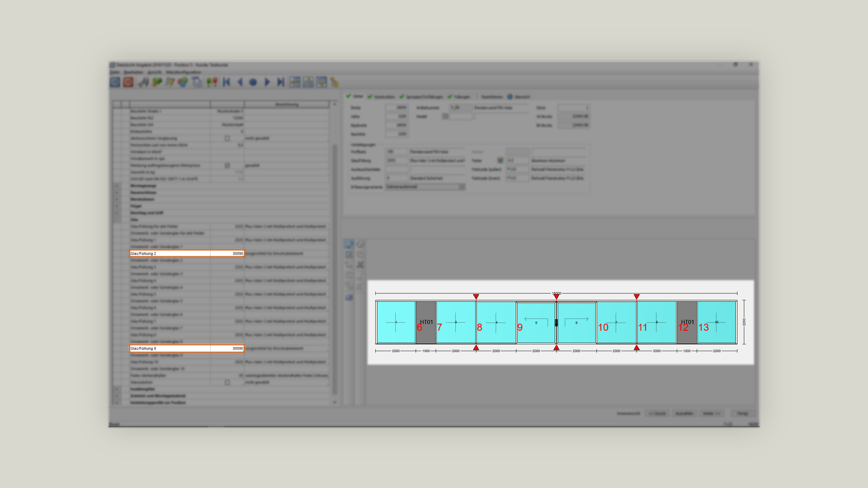Click the blue round power icon in toolbar

[x=115, y=82]
